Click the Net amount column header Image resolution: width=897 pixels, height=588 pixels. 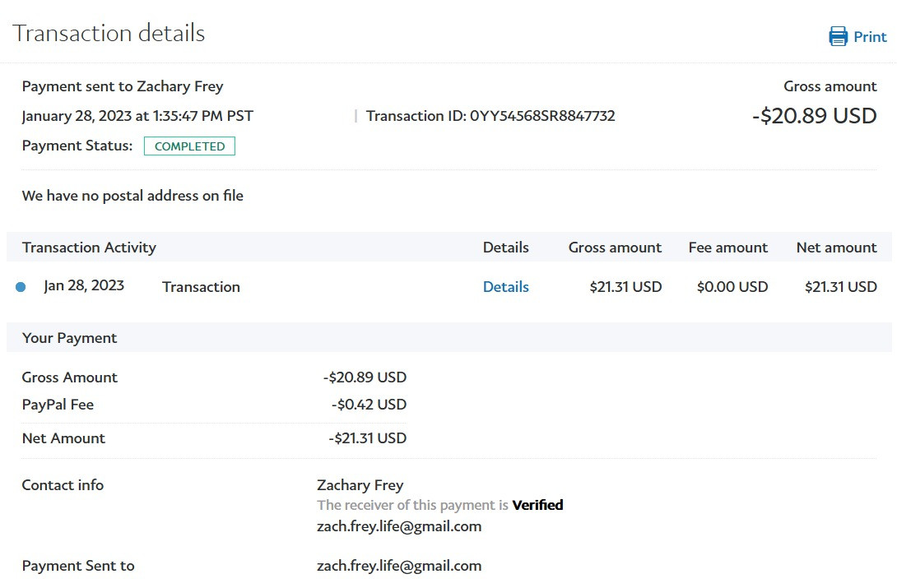coord(836,248)
